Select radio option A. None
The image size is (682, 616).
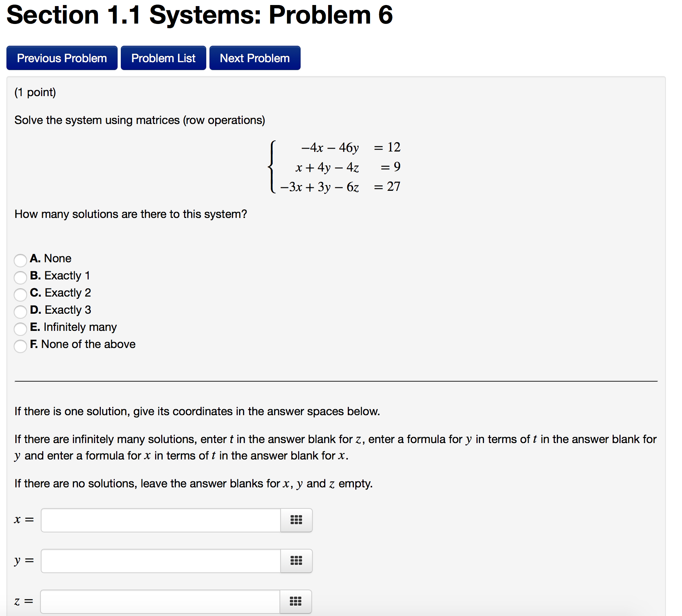20,260
